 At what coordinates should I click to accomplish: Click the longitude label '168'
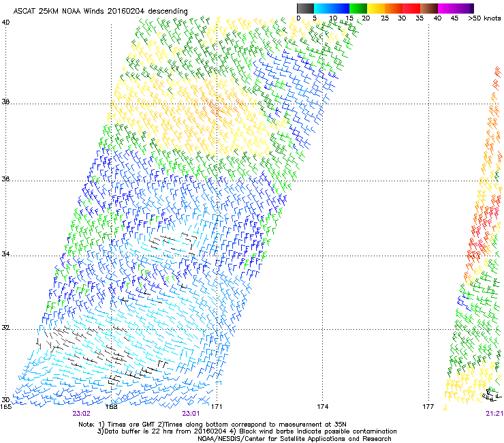tap(111, 407)
